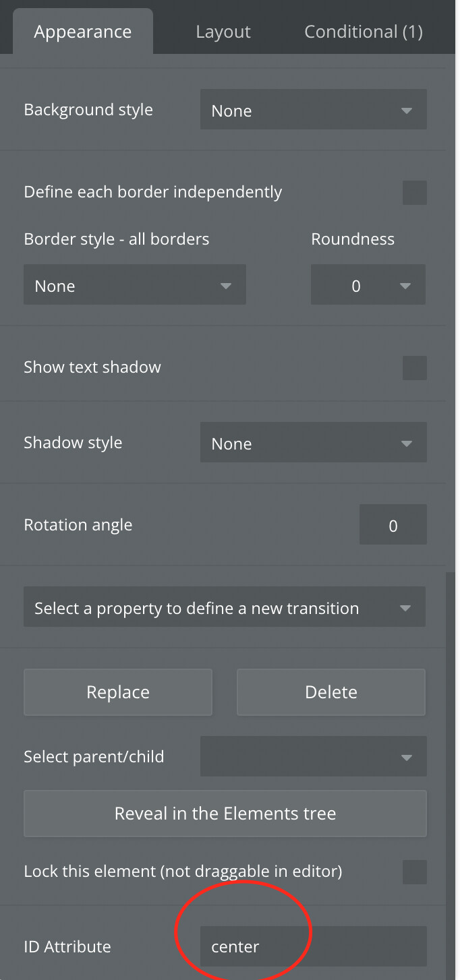The image size is (460, 980).
Task: Click Reveal in the Elements tree button
Action: point(225,814)
